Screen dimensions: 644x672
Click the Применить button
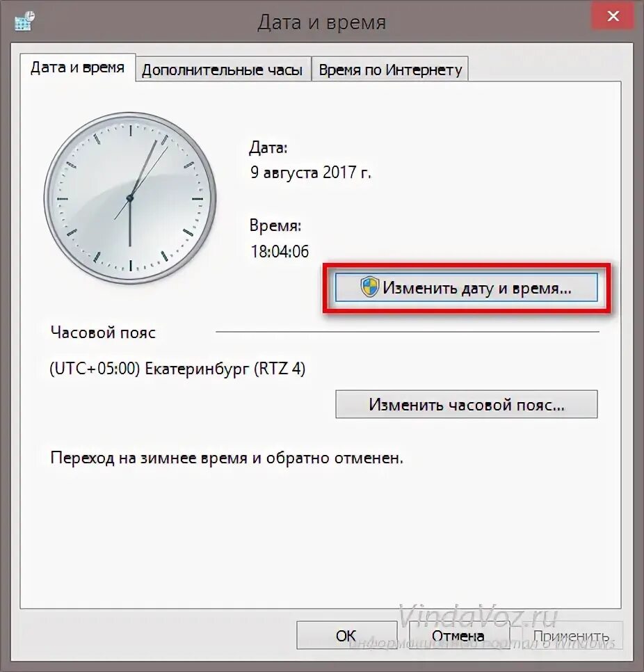point(572,635)
